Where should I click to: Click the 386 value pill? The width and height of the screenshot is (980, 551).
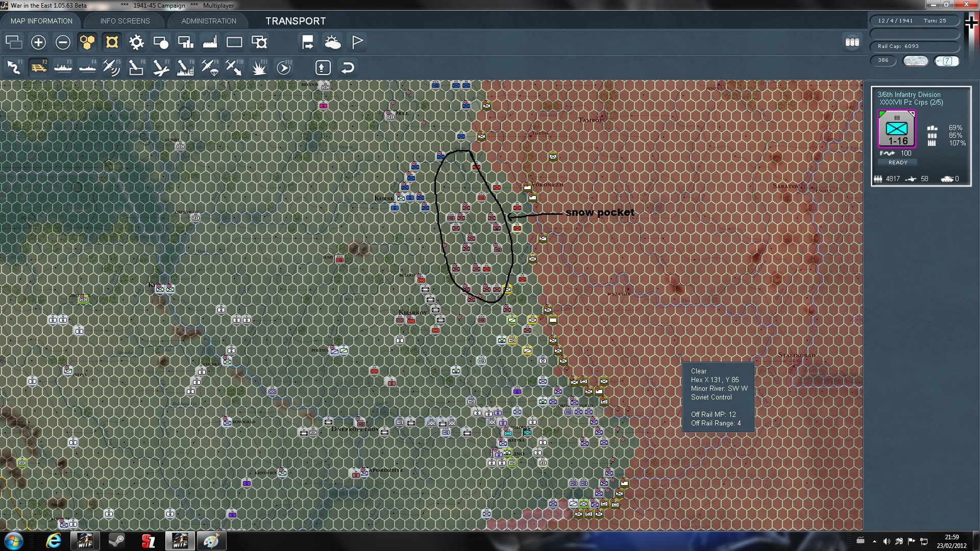pyautogui.click(x=884, y=61)
